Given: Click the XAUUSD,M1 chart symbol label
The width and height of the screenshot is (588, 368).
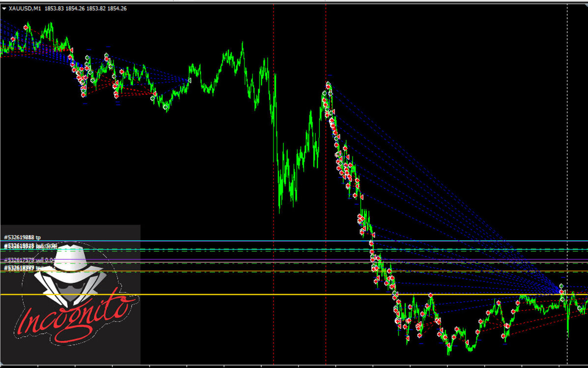Looking at the screenshot, I should [25, 8].
